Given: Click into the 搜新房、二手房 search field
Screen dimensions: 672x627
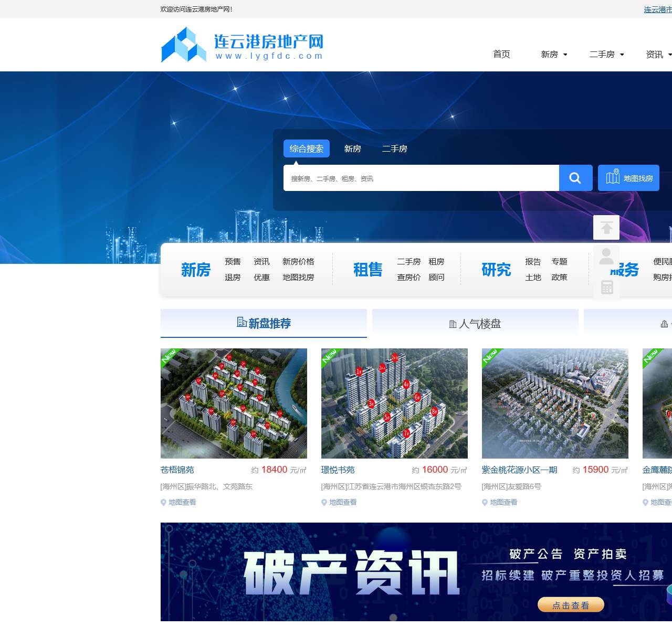Looking at the screenshot, I should [x=421, y=178].
